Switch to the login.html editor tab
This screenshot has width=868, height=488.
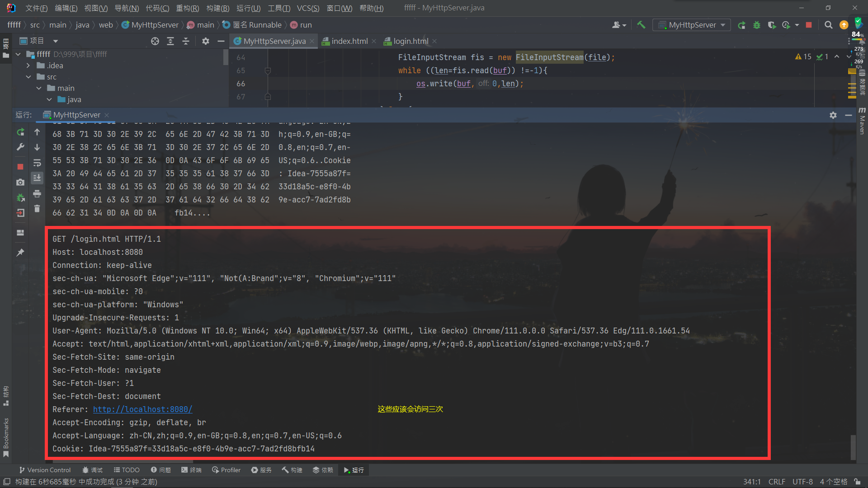tap(410, 41)
